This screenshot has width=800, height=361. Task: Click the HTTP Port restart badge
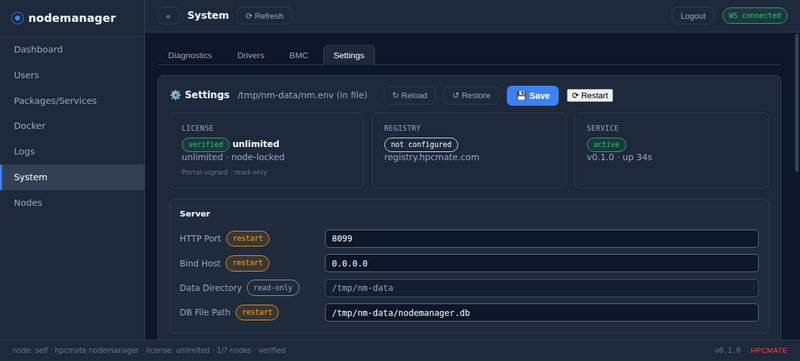(x=247, y=238)
